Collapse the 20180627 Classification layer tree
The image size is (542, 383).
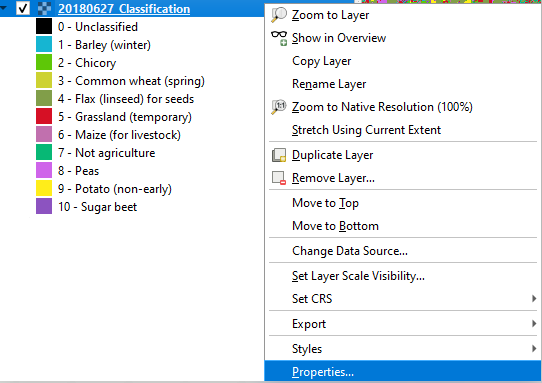click(3, 7)
